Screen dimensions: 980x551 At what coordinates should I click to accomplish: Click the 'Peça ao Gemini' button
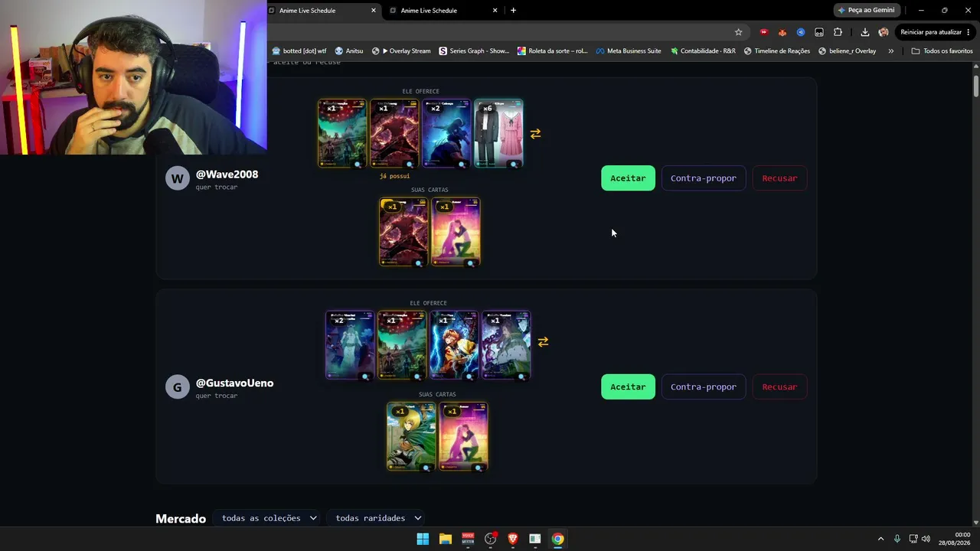[866, 11]
